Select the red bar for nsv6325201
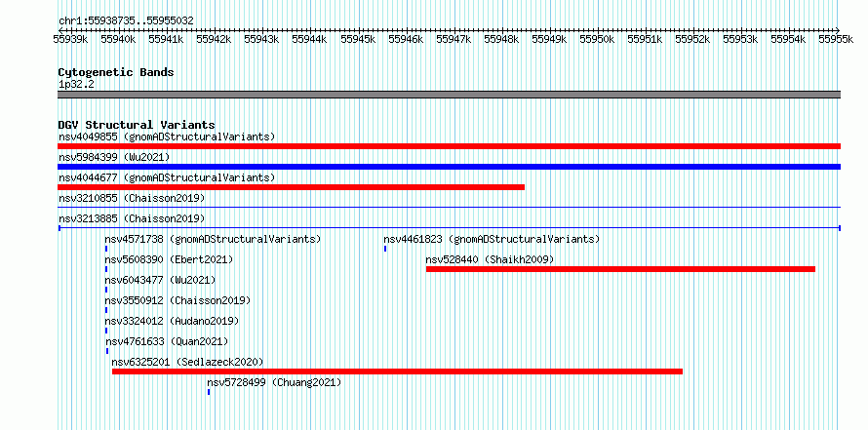868x430 pixels. tap(398, 371)
